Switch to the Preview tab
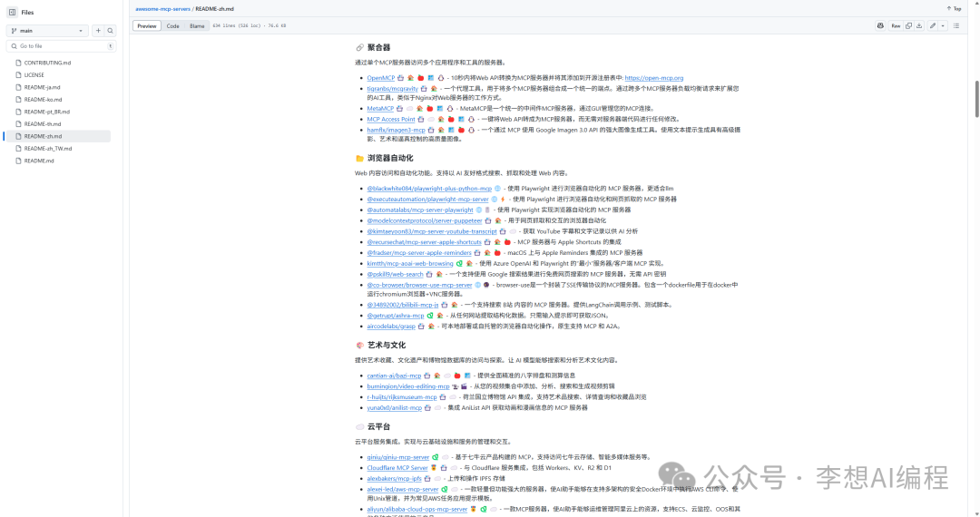This screenshot has height=517, width=980. tap(147, 25)
